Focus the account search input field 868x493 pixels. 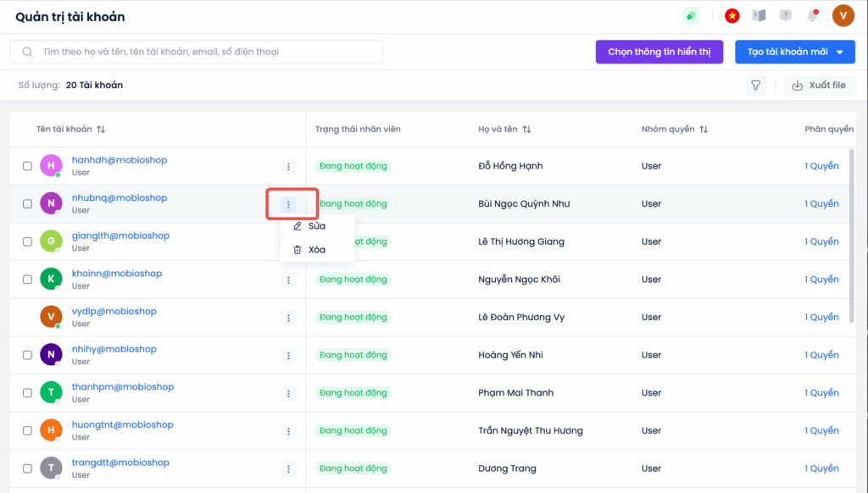coord(196,52)
